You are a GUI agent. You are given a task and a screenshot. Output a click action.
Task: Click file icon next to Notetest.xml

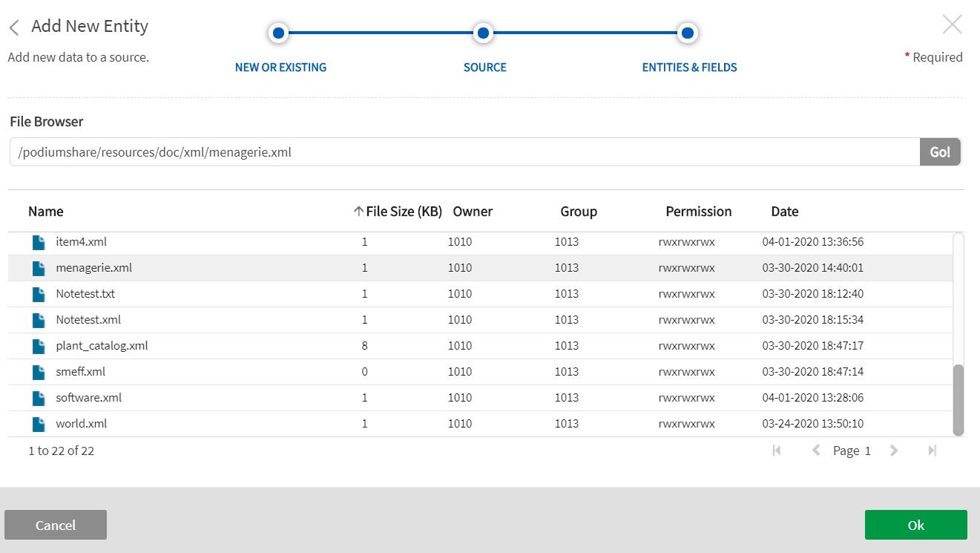pyautogui.click(x=39, y=320)
